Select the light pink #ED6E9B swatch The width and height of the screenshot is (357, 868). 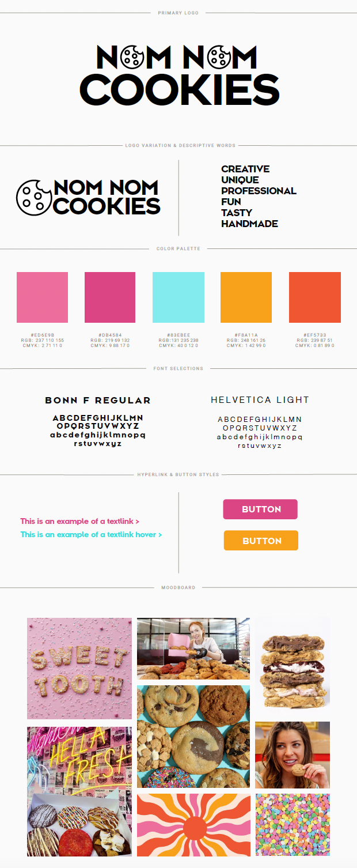(42, 297)
